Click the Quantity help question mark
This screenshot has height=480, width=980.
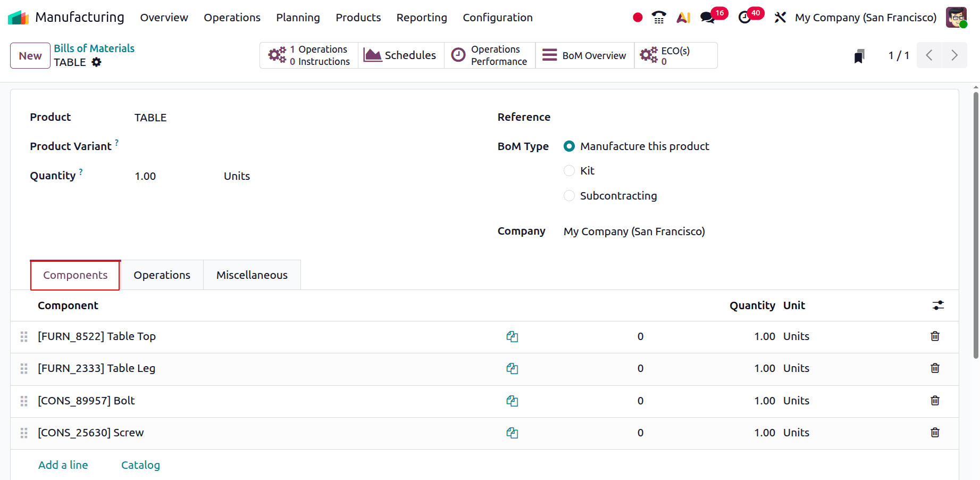click(81, 171)
